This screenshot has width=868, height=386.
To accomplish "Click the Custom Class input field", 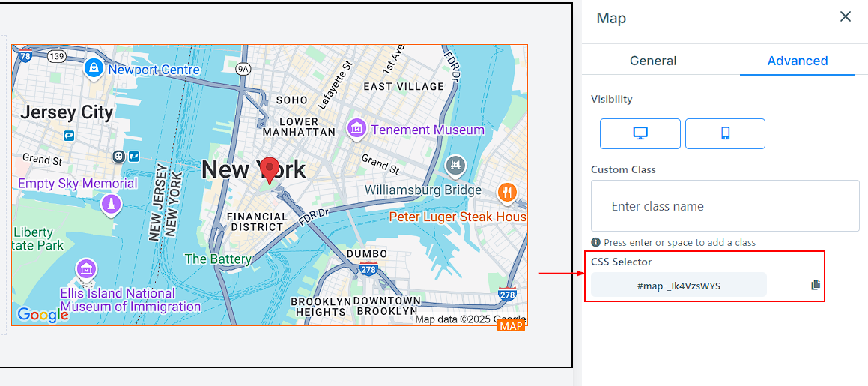I will 724,206.
